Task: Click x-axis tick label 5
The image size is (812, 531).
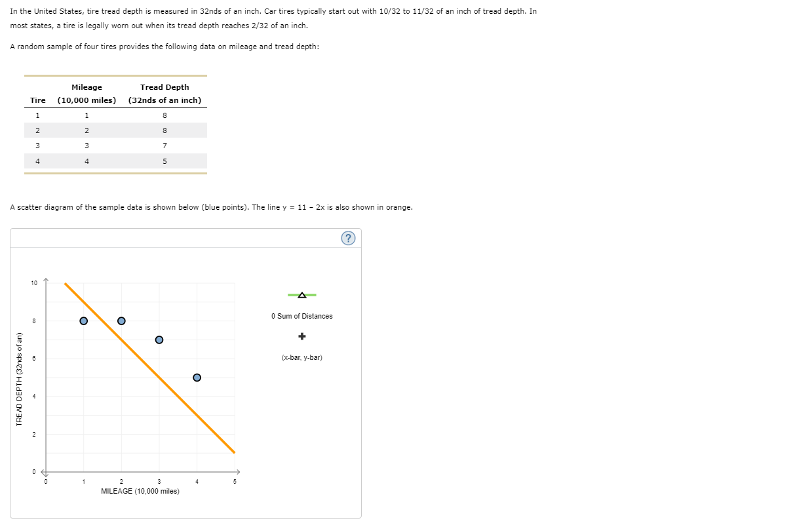Action: click(x=234, y=482)
